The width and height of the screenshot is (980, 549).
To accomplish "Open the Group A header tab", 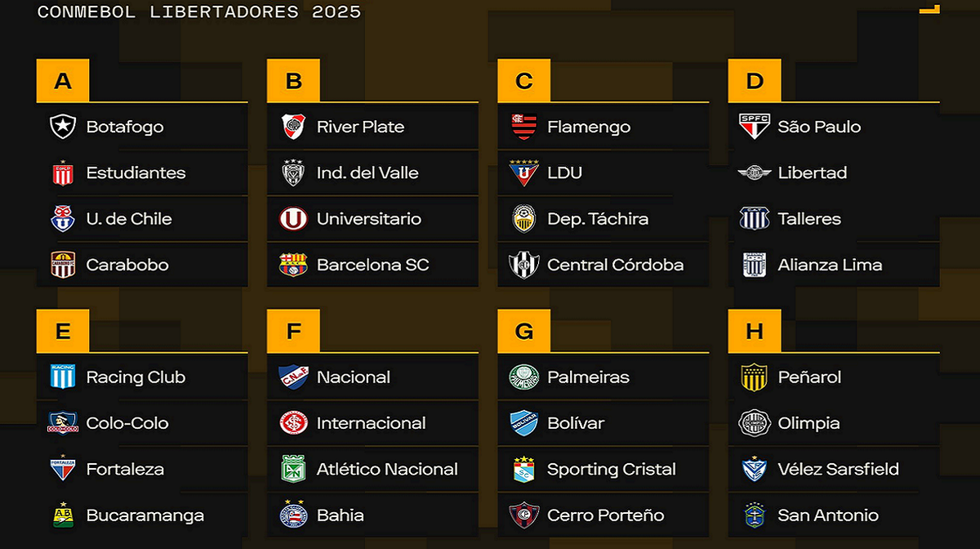I will point(63,81).
